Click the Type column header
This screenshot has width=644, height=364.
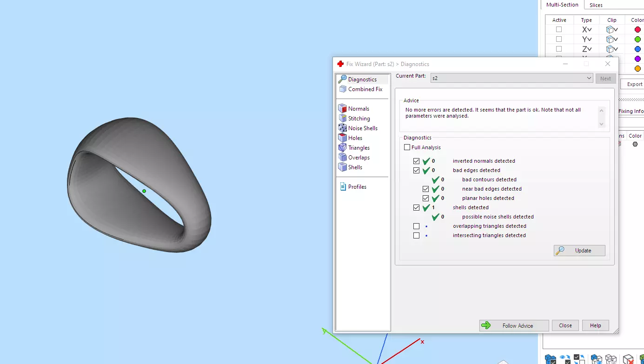[586, 20]
